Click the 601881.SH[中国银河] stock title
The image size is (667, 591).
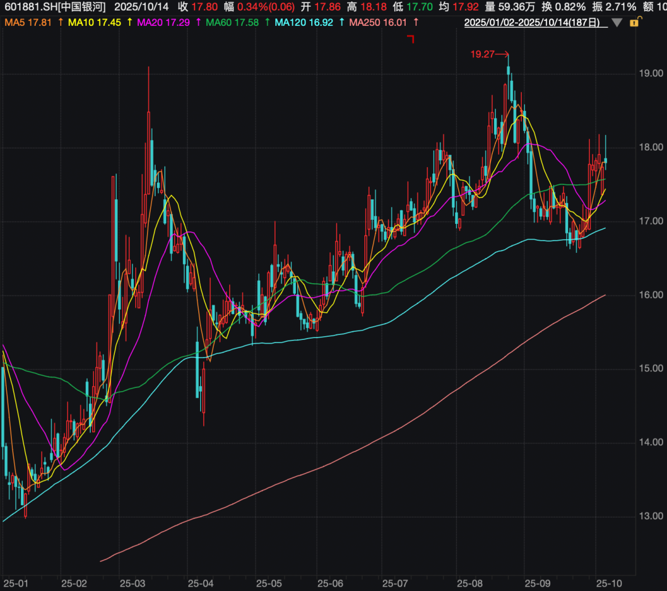54,6
